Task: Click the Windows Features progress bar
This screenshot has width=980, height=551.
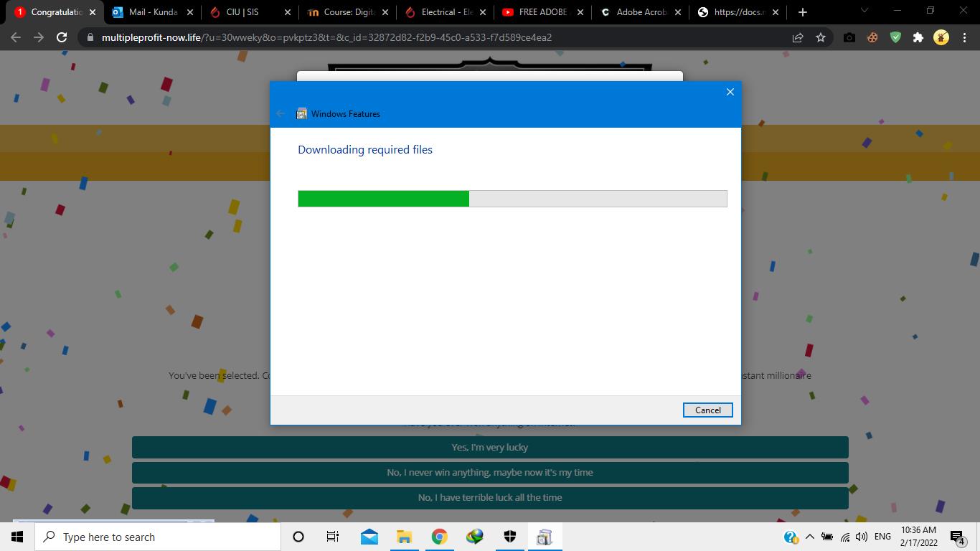Action: click(512, 199)
